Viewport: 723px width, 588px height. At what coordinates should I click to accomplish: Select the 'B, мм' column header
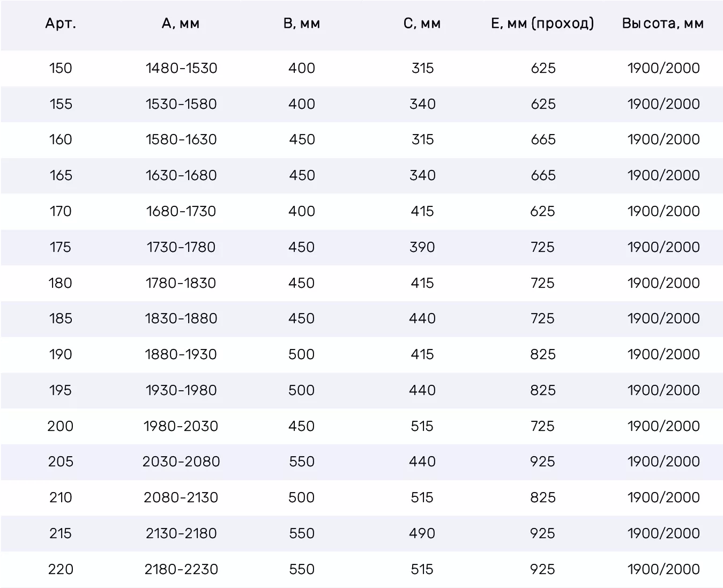point(302,24)
